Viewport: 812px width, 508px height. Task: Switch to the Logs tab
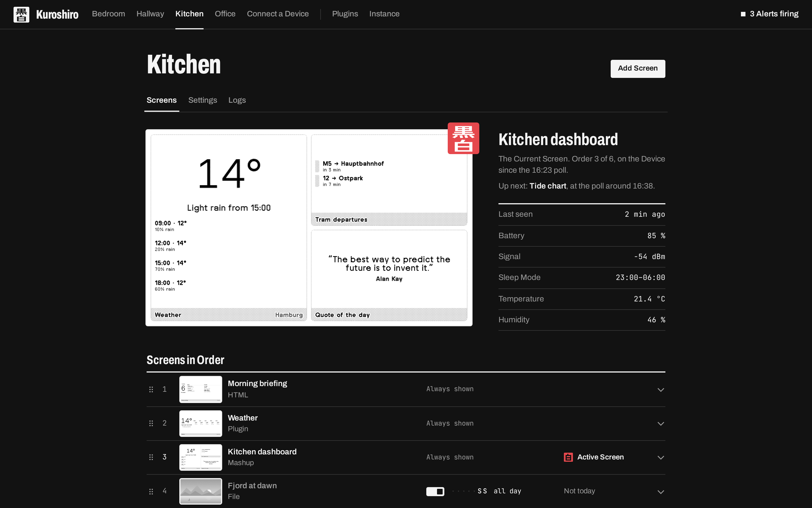coord(237,100)
